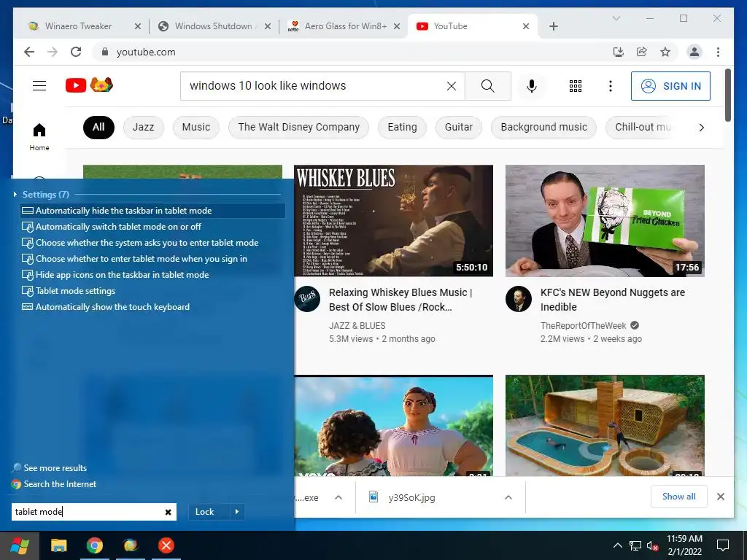Click the browser back arrow
747x560 pixels.
pyautogui.click(x=29, y=52)
